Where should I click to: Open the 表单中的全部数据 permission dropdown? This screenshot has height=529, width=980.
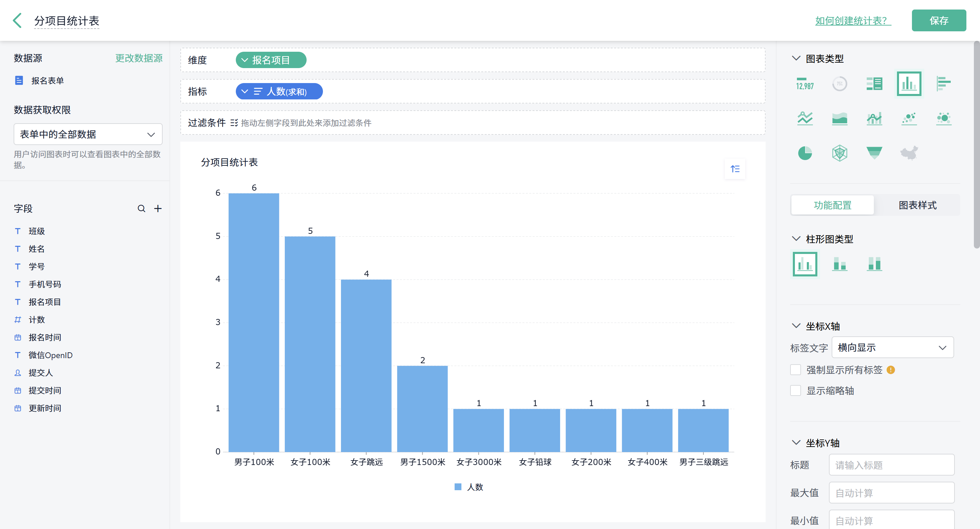pyautogui.click(x=88, y=134)
